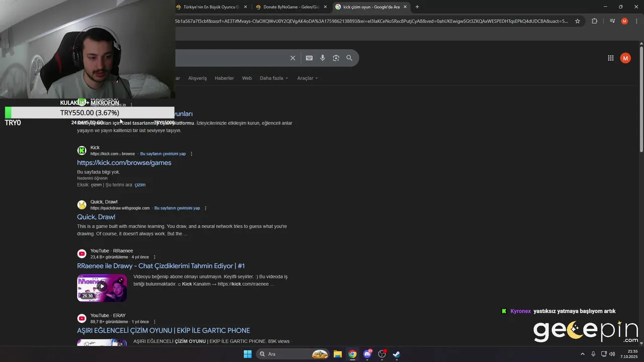Open options menu for the RRaenee YouTube result

(154, 257)
